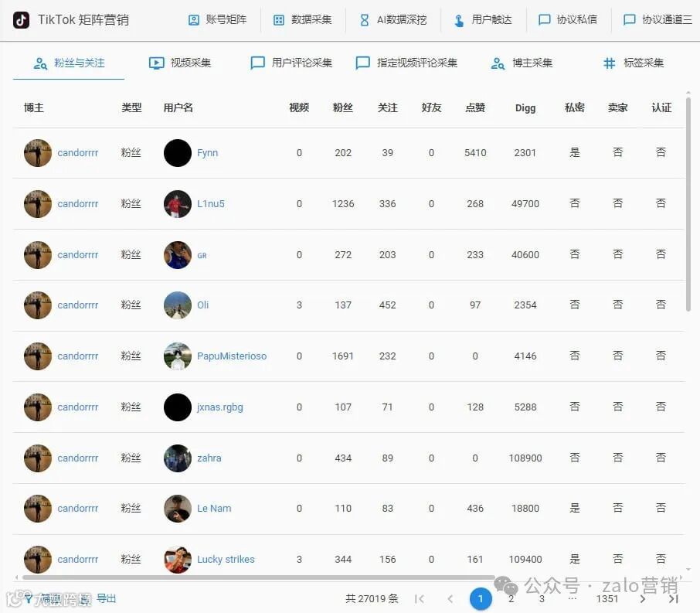Click the Lucky strikes user avatar
The image size is (700, 613).
tap(178, 560)
